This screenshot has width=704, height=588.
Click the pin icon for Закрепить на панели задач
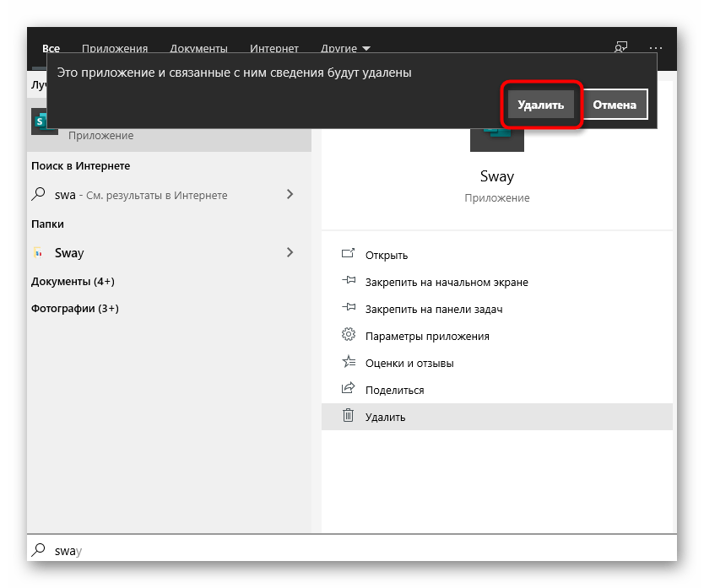click(x=348, y=309)
